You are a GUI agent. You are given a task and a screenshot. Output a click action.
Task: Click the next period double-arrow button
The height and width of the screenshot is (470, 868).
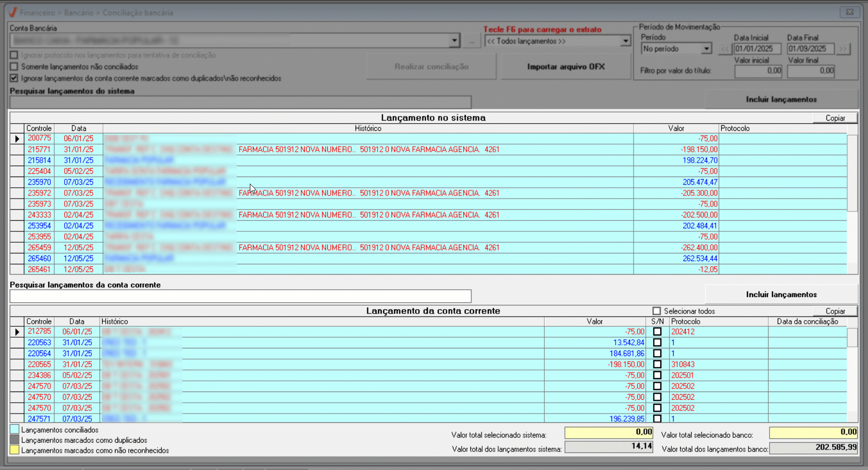843,49
